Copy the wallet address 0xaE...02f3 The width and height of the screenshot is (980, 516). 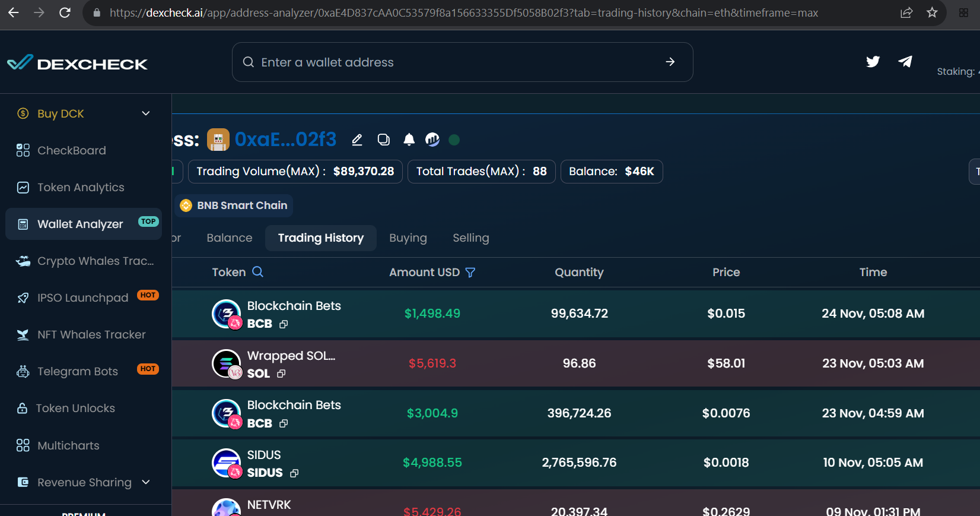(384, 140)
